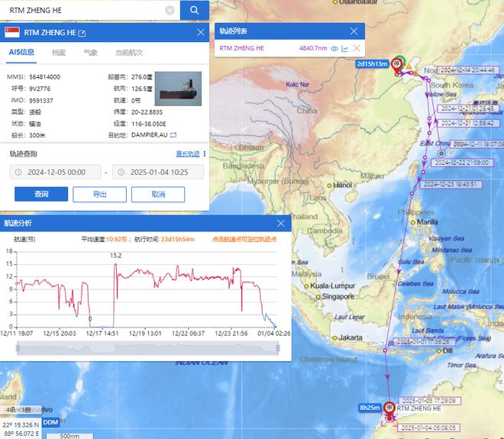
Task: Click the 更长轨迹 link
Action: coord(188,153)
